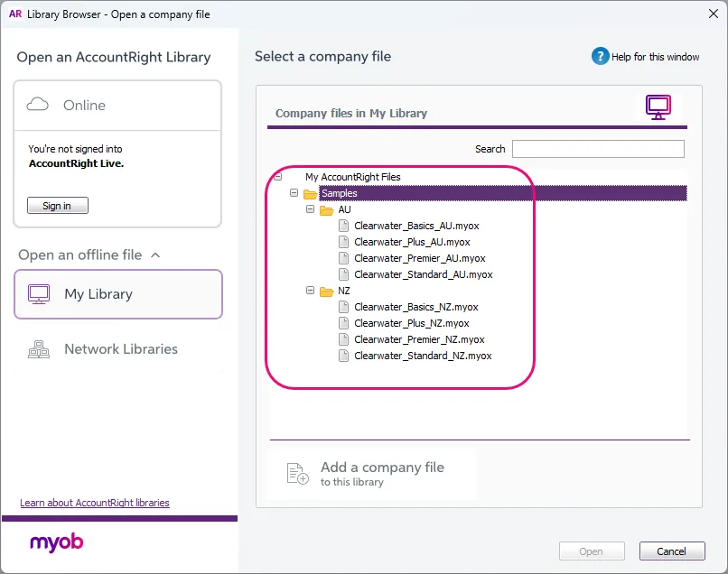Click file icon of Clearwater_Premier_AU.myox
Viewport: 728px width, 574px height.
point(343,258)
